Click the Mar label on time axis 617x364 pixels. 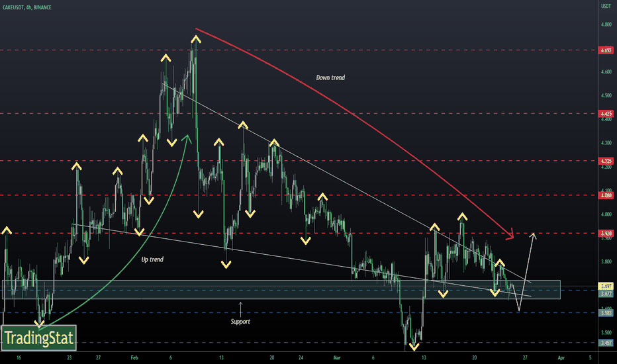coord(337,357)
